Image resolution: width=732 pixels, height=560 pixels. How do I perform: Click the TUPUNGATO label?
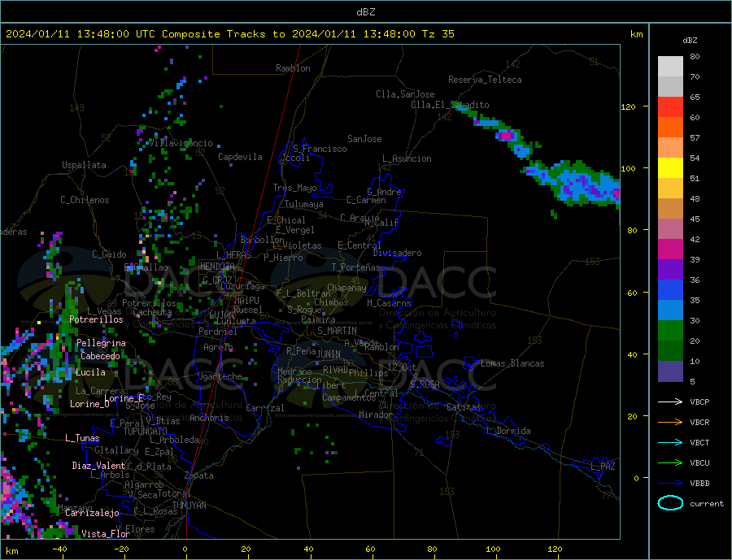[146, 432]
